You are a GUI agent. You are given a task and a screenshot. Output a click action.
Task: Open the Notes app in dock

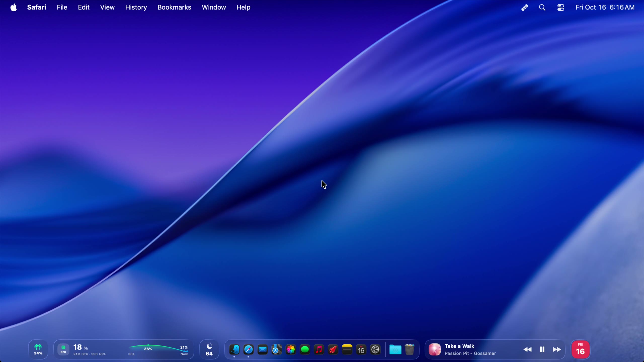point(347,349)
